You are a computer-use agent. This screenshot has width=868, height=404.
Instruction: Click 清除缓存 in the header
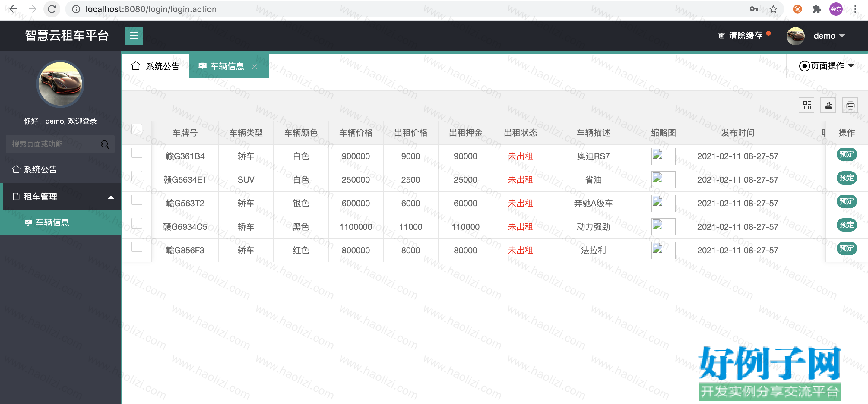pyautogui.click(x=745, y=36)
